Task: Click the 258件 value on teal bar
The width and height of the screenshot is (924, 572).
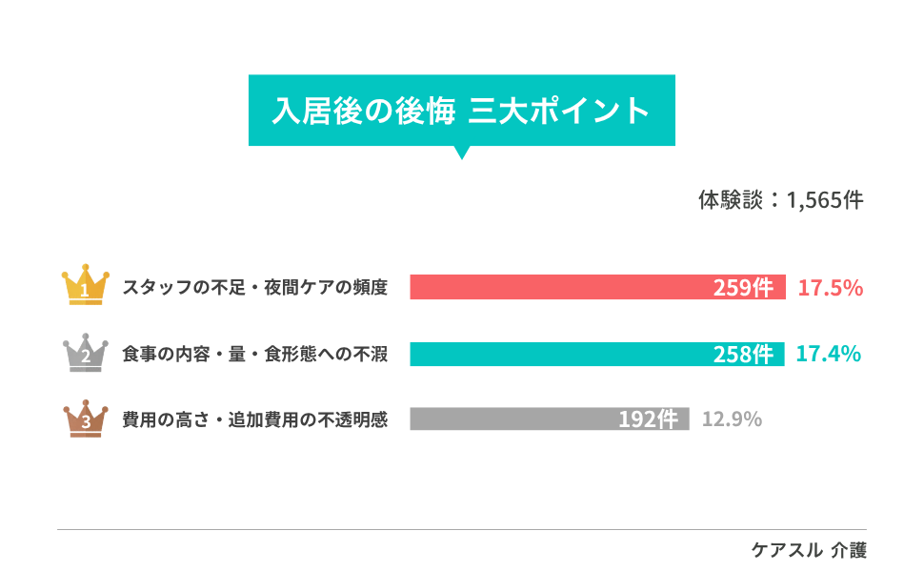Action: pyautogui.click(x=743, y=355)
